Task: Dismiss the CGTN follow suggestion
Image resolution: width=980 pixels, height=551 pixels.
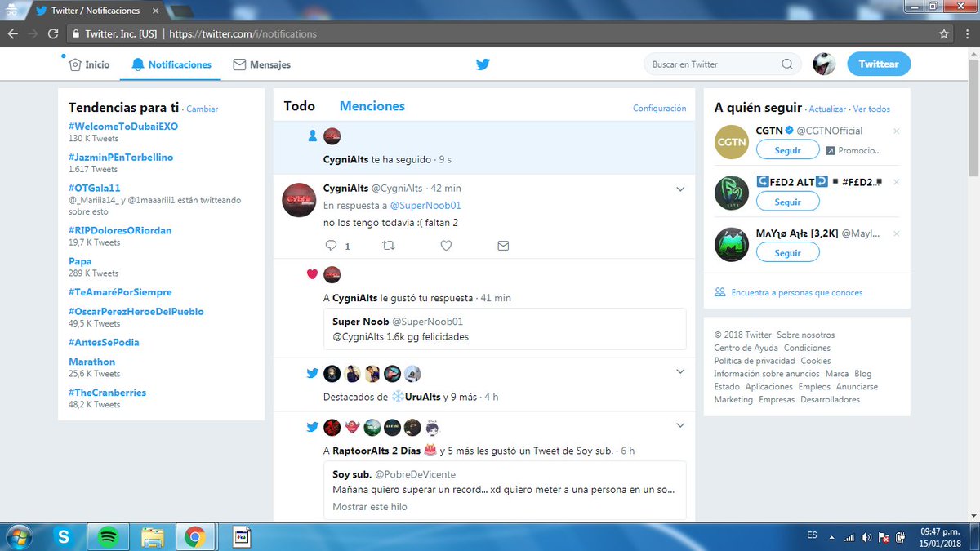Action: pos(896,131)
